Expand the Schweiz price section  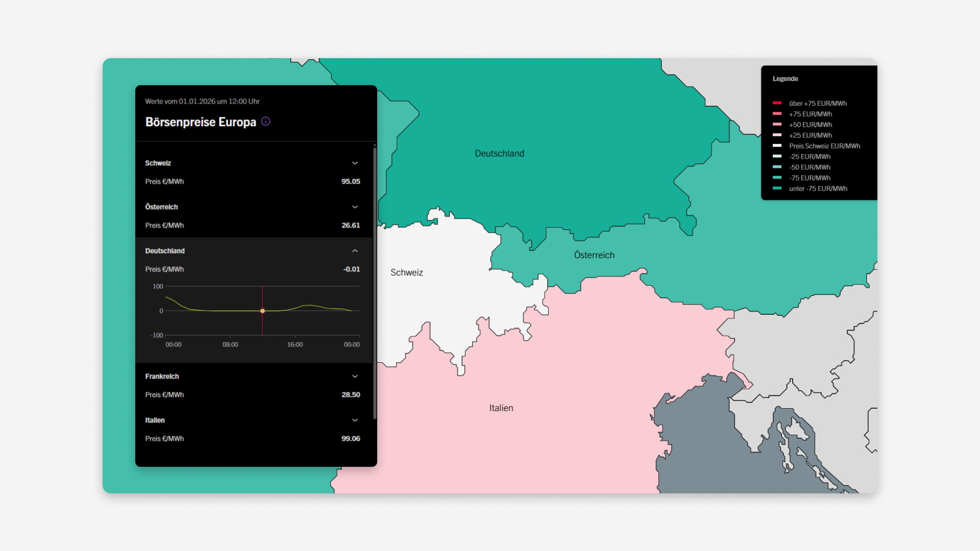[x=355, y=163]
